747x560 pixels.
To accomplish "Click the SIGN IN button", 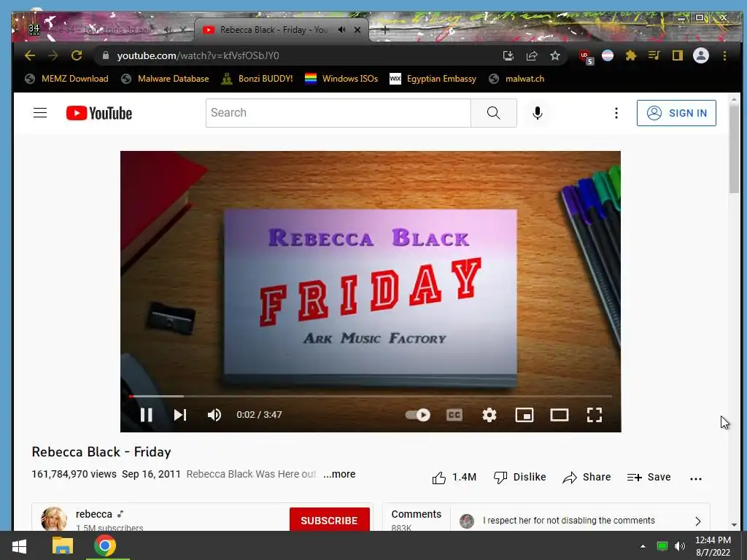I will point(676,113).
